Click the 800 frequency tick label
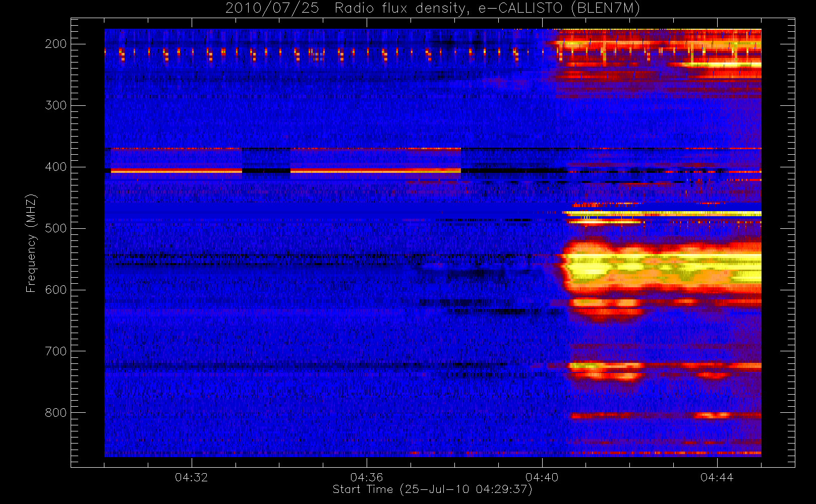 point(56,413)
